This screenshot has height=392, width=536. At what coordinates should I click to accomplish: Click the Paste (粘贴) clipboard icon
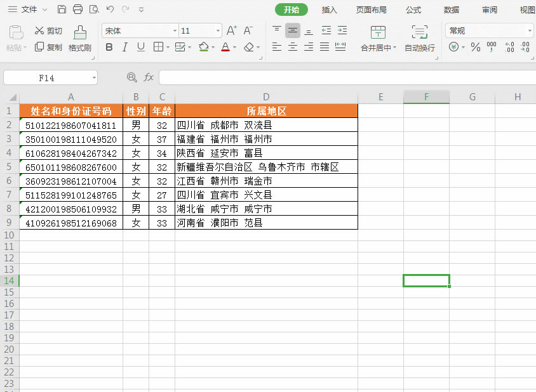pos(16,33)
